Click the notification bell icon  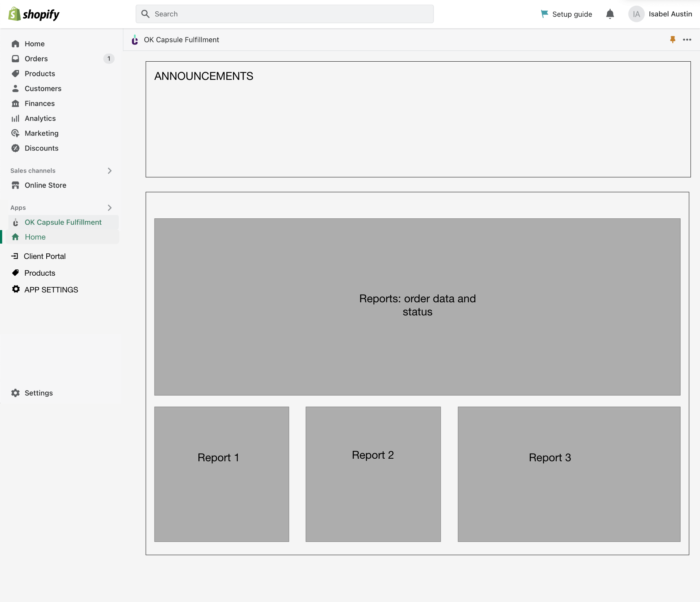(610, 14)
